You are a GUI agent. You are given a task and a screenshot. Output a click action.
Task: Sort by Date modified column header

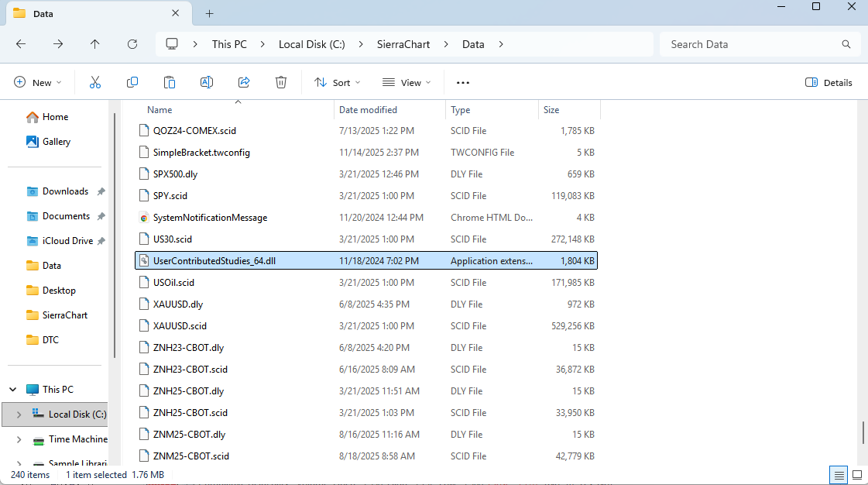tap(368, 110)
